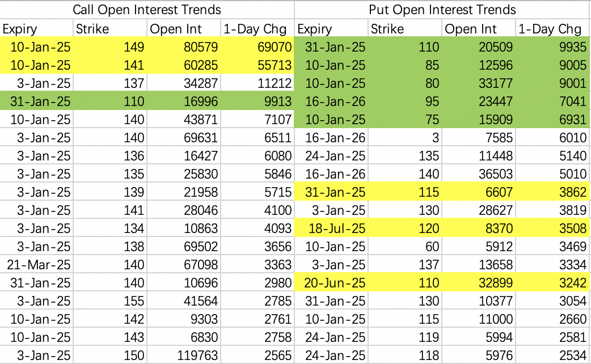Select the call expiry cell 21-Mar-25

click(x=39, y=265)
